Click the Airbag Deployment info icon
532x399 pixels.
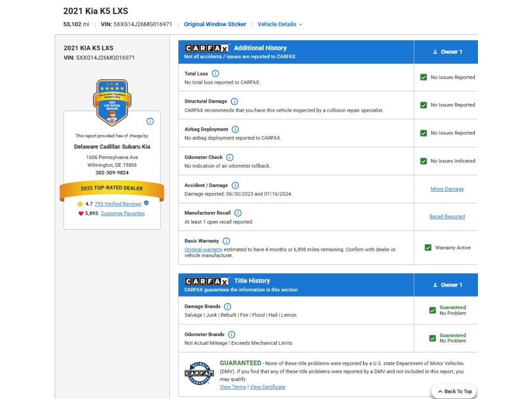coord(235,129)
